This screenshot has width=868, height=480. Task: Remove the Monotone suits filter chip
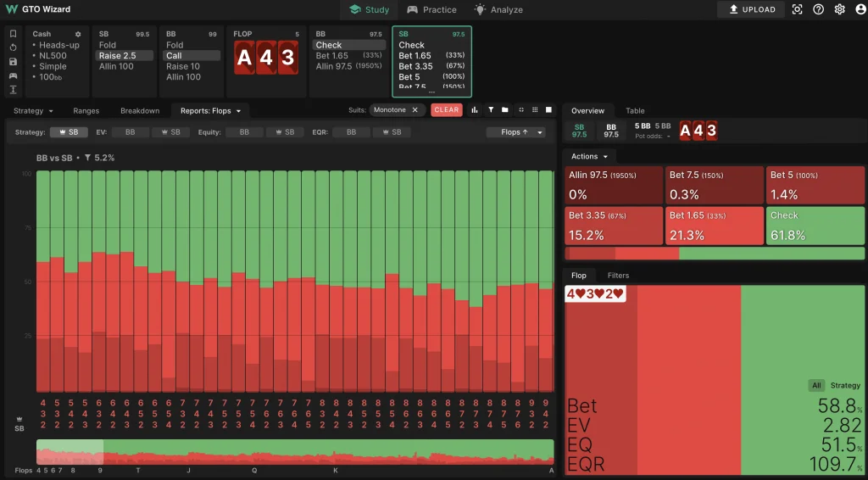pos(415,110)
